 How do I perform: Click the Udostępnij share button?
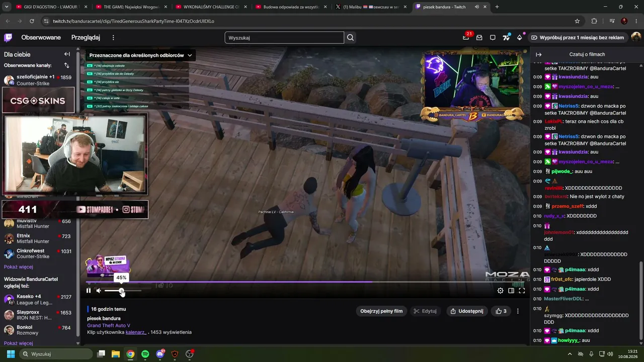click(x=467, y=311)
